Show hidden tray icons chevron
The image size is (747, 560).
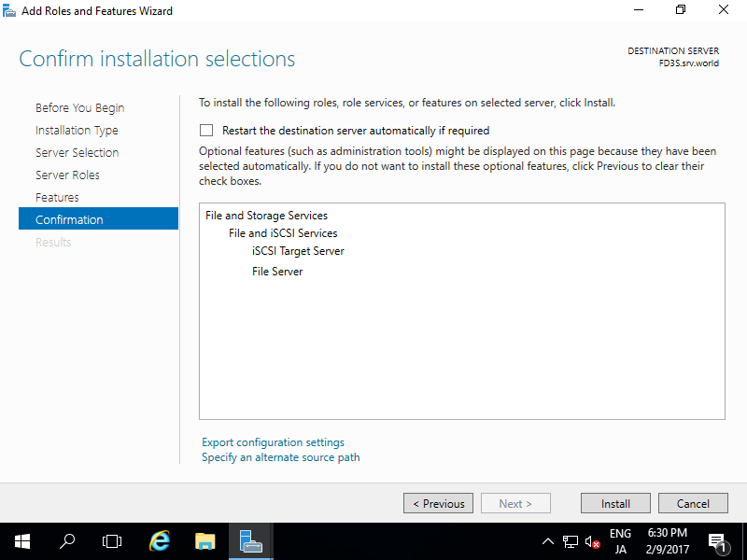(548, 541)
